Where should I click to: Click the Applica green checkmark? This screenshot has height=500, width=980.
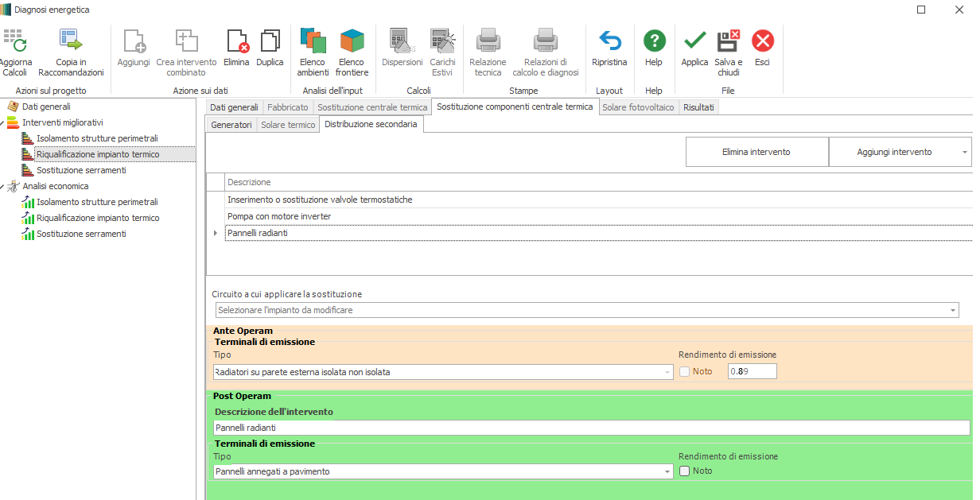[x=694, y=41]
